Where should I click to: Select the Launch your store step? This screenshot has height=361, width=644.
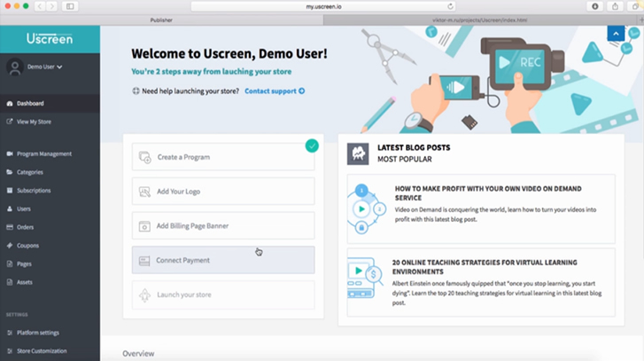click(223, 294)
